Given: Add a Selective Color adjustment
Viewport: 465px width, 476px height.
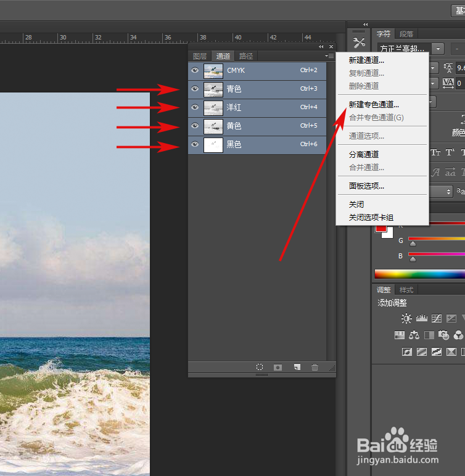Looking at the screenshot, I should (x=451, y=351).
